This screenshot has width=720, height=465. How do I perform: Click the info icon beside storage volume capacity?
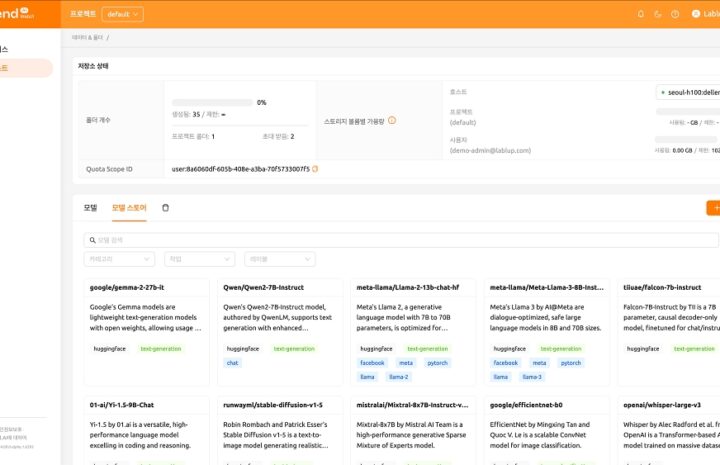(x=392, y=120)
